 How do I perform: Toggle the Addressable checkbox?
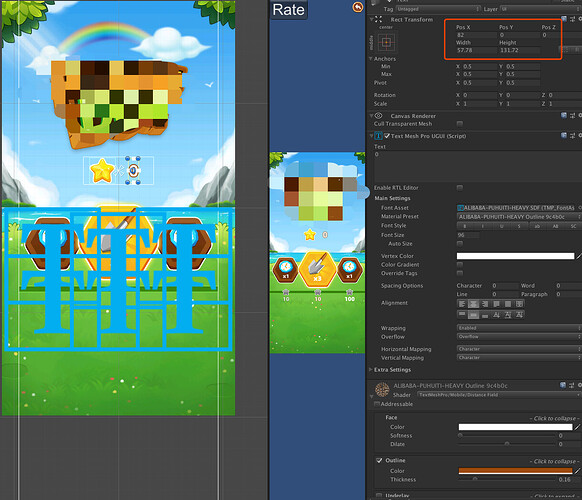377,404
